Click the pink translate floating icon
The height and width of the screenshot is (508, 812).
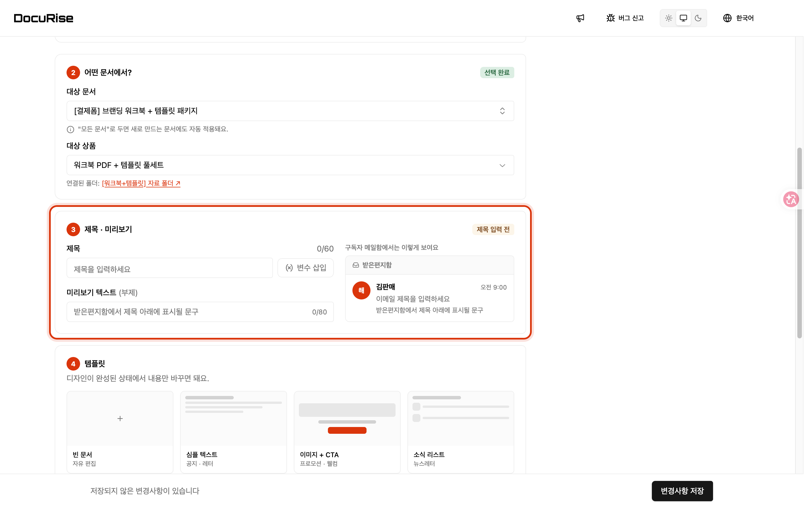point(791,200)
